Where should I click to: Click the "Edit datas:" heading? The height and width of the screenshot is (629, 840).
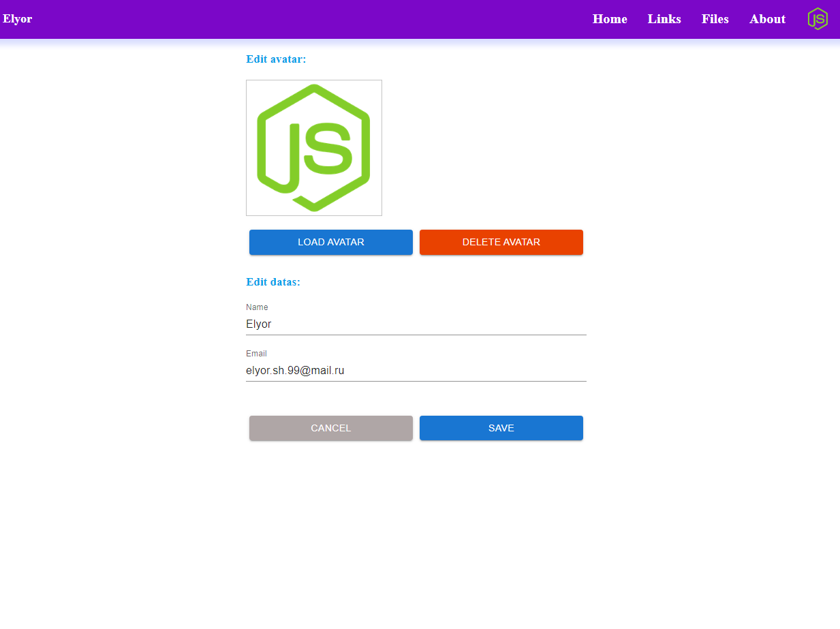point(273,282)
